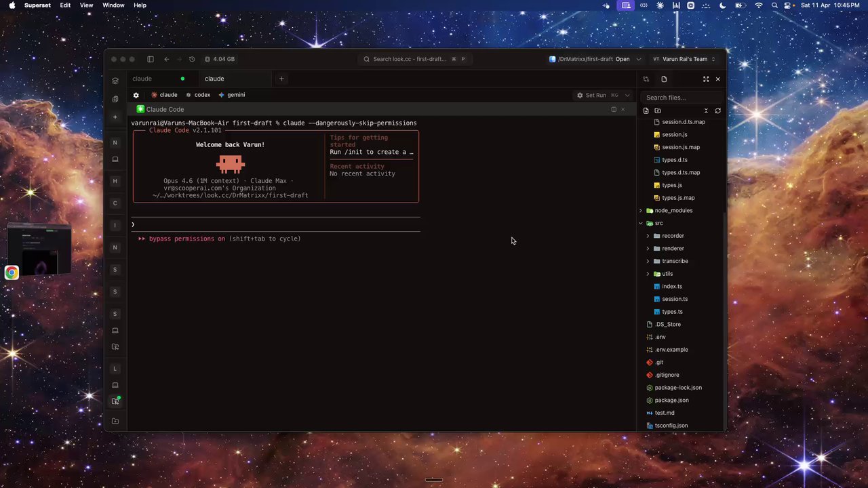Open .env.example in the file tree
This screenshot has width=868, height=488.
[x=671, y=350]
